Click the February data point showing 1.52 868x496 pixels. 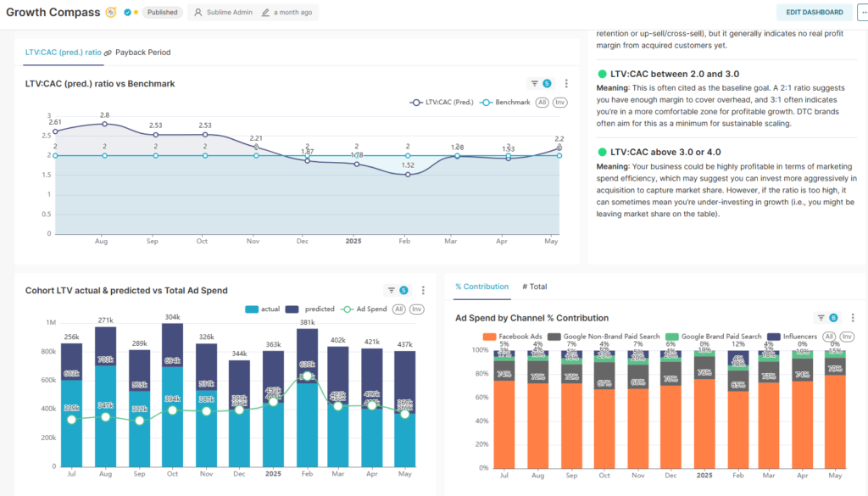(x=408, y=175)
